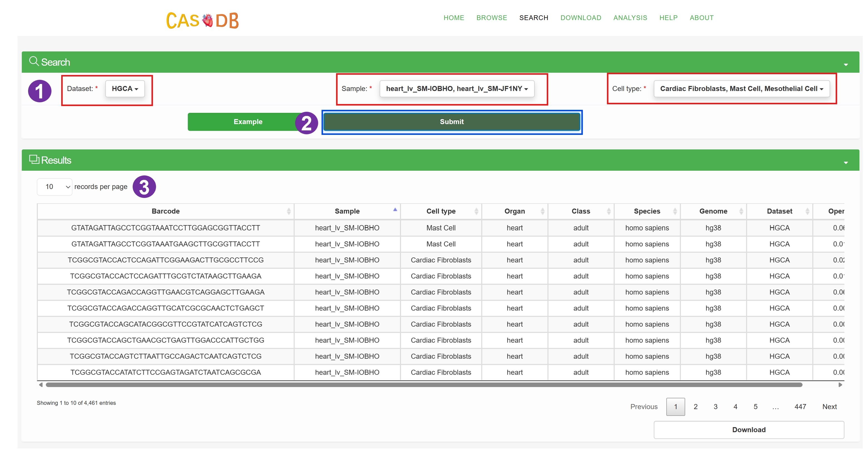Click the CASDB heart logo
Screen dimensions: 868x449
(x=207, y=20)
